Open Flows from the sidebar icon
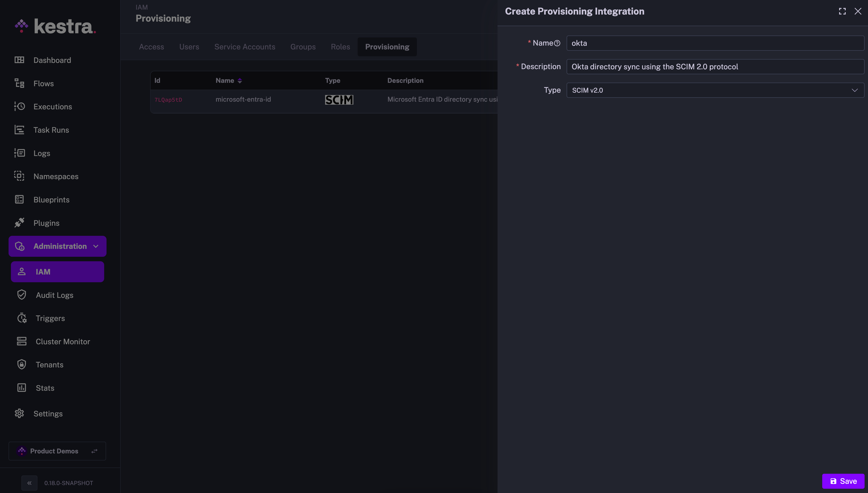The width and height of the screenshot is (868, 493). 19,83
